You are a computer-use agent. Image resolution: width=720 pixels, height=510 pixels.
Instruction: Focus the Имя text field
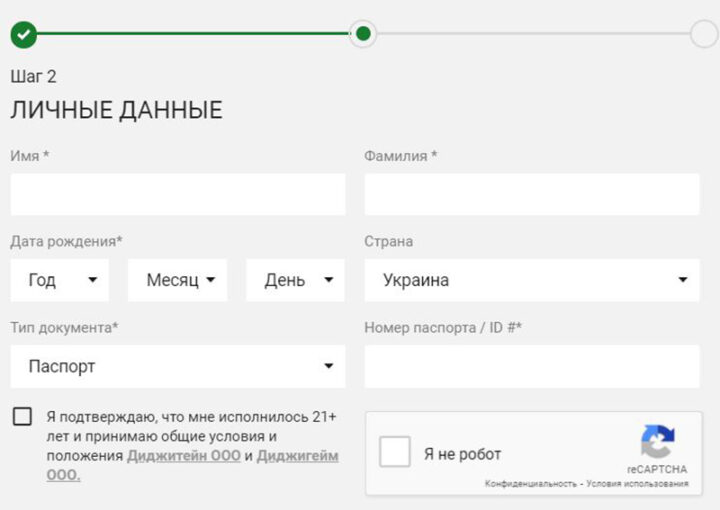pyautogui.click(x=178, y=195)
